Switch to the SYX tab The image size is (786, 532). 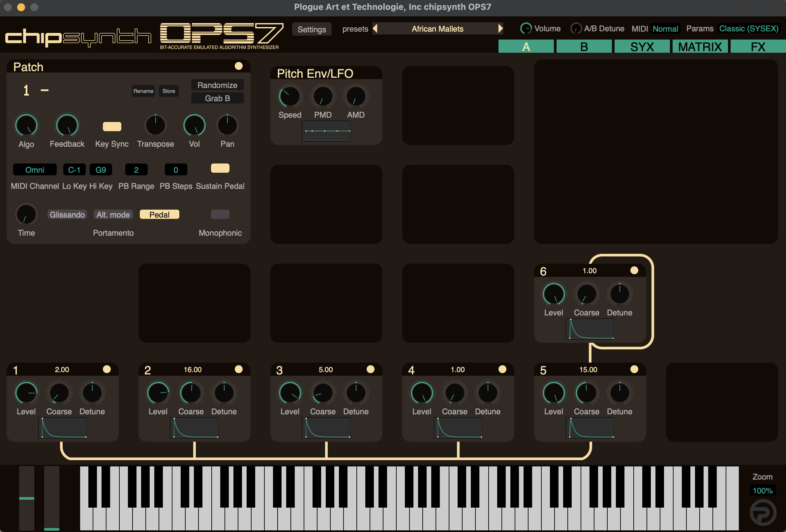pos(642,46)
